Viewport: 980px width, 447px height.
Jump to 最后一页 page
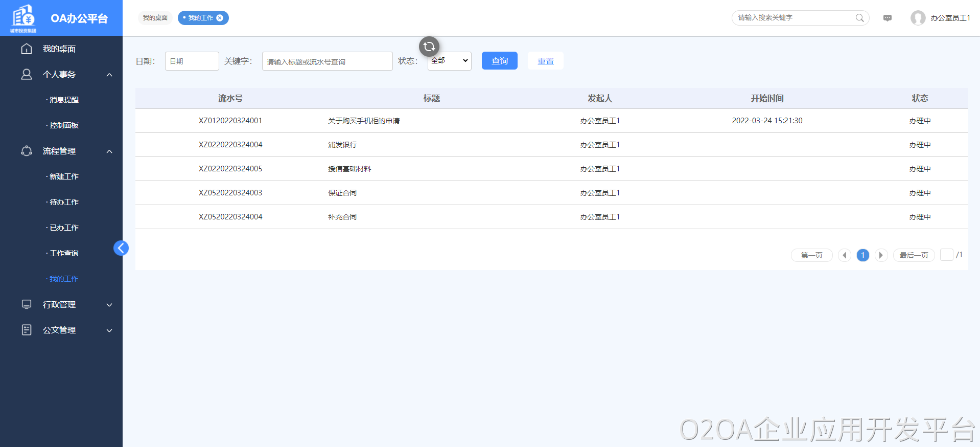point(914,255)
